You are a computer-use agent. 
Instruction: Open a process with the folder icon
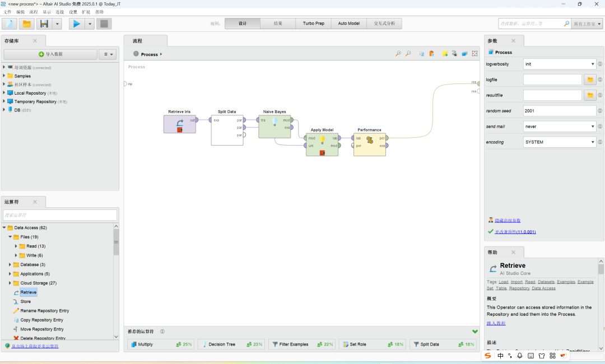pyautogui.click(x=27, y=24)
